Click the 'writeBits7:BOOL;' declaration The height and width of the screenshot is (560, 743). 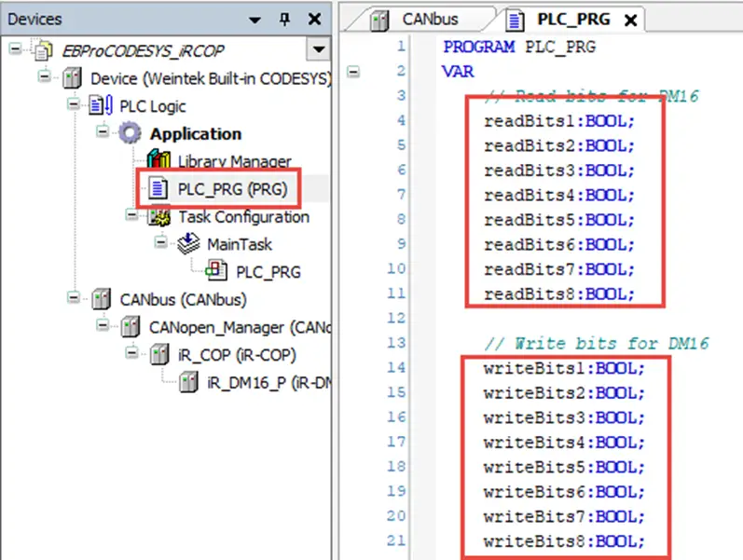point(564,516)
